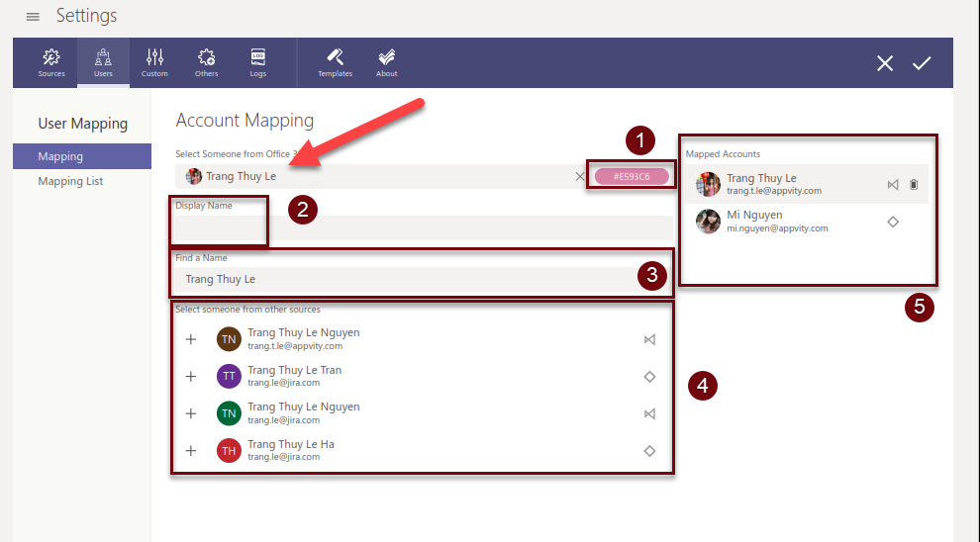Open the #E593C6 color swatch
Viewport: 980px width, 542px height.
click(x=631, y=176)
